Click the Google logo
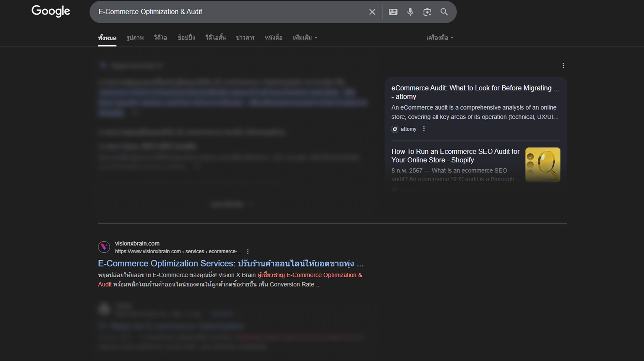Viewport: 644px width, 361px height. (51, 11)
